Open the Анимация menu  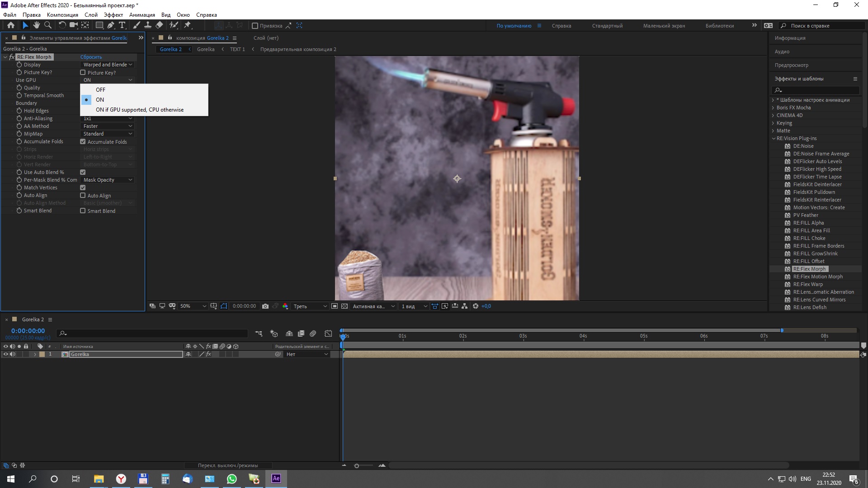tap(142, 15)
